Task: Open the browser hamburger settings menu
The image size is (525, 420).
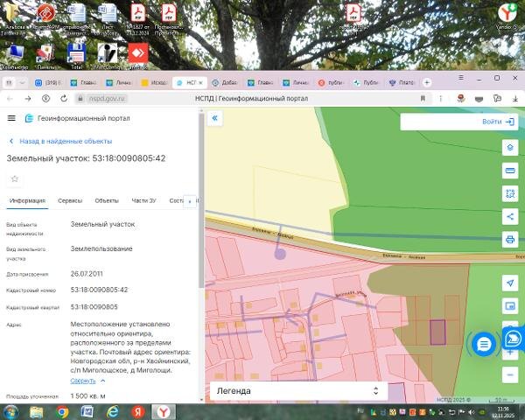Action: (x=461, y=78)
